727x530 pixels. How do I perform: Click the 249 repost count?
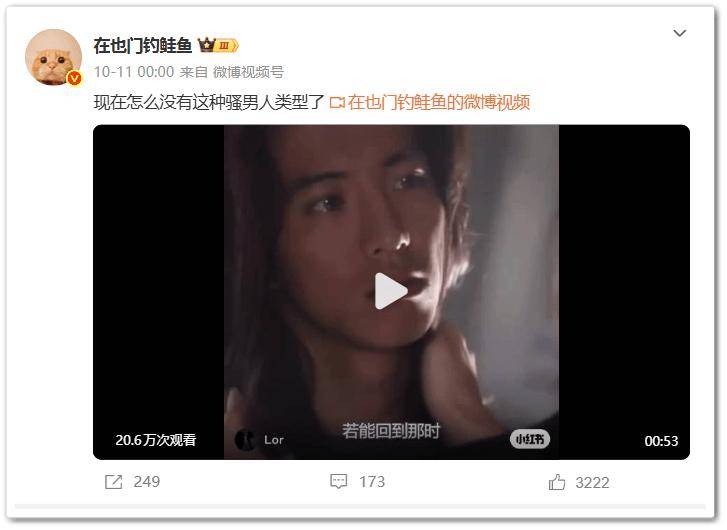(x=147, y=482)
